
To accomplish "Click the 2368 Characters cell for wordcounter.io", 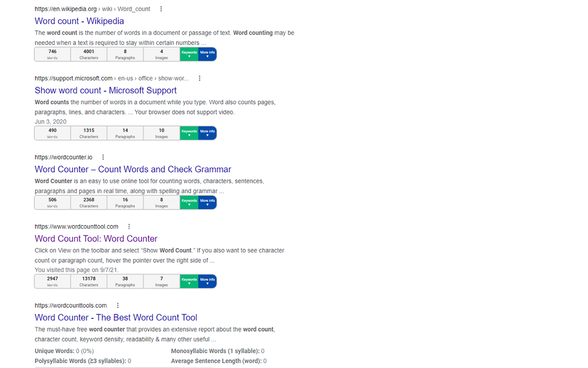I will point(89,202).
